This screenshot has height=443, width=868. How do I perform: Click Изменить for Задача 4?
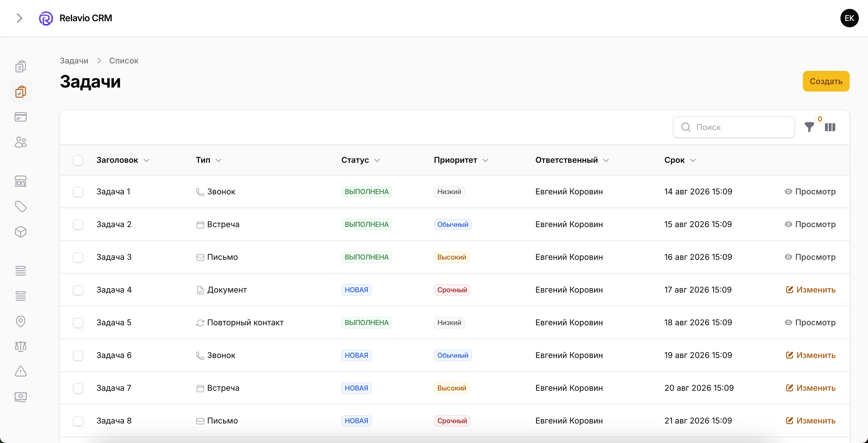click(x=810, y=290)
